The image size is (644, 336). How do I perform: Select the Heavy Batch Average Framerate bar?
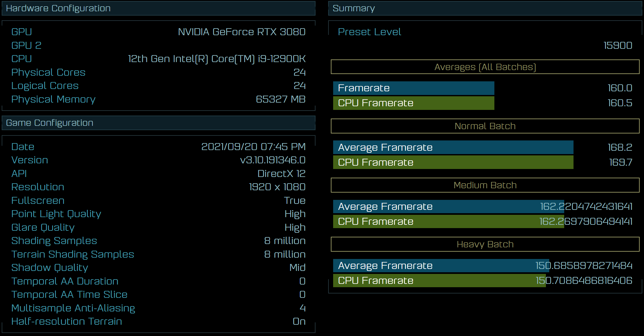[441, 266]
